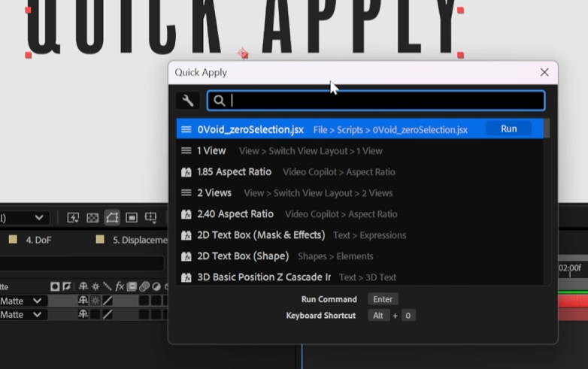Click Region of Interest icon
Viewport: 588px width, 369px height.
coord(132,218)
